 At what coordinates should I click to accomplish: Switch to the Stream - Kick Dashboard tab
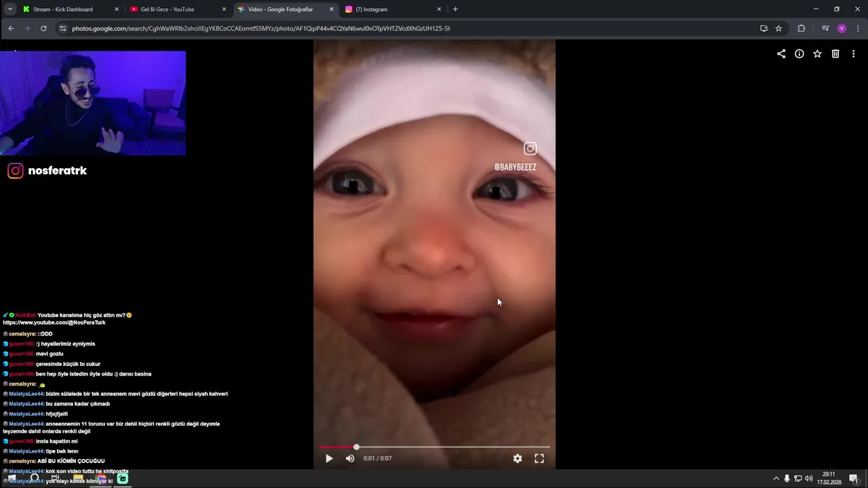tap(62, 9)
